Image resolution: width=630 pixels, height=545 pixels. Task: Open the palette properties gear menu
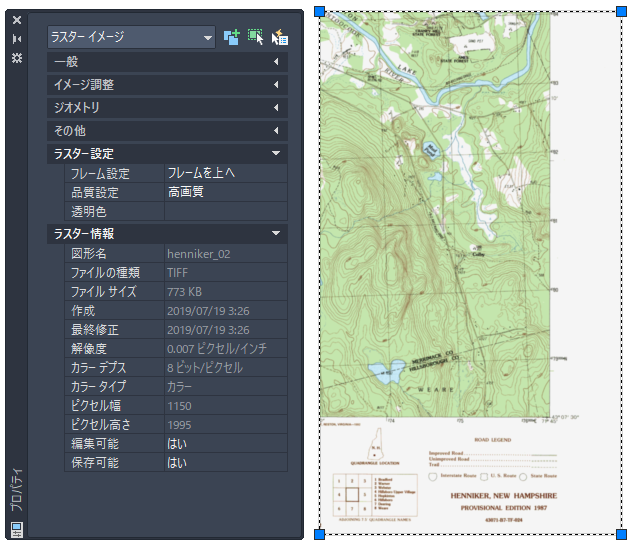coord(16,58)
